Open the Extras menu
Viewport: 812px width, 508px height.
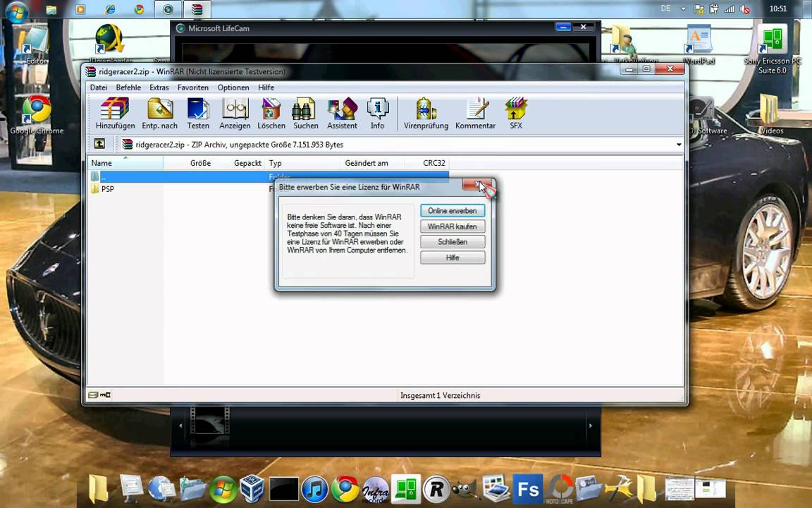(159, 87)
